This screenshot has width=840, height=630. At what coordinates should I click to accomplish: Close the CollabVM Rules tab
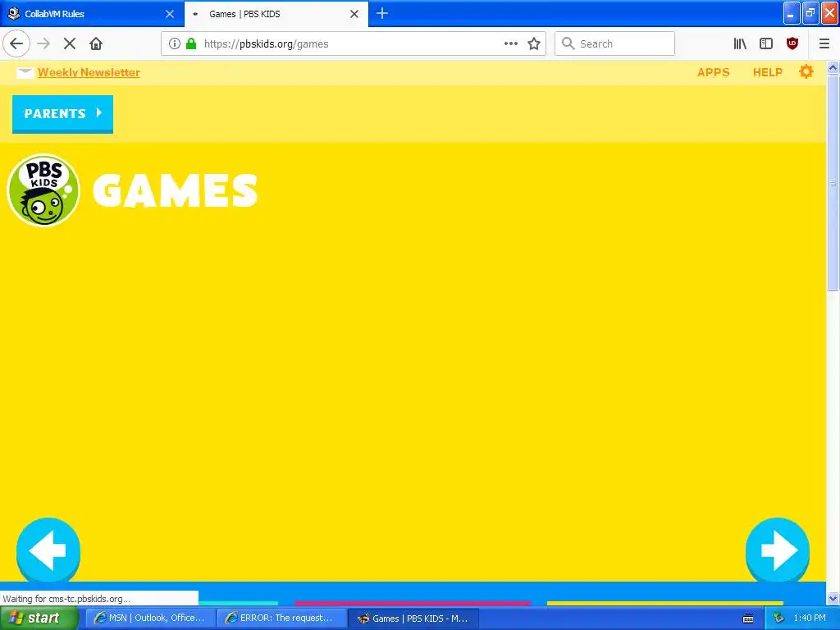click(170, 14)
